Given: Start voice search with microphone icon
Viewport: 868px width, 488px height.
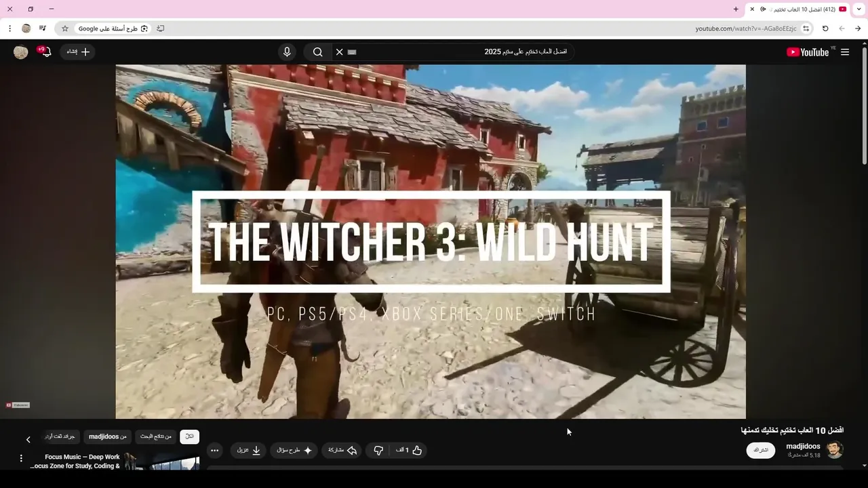Looking at the screenshot, I should [x=287, y=52].
